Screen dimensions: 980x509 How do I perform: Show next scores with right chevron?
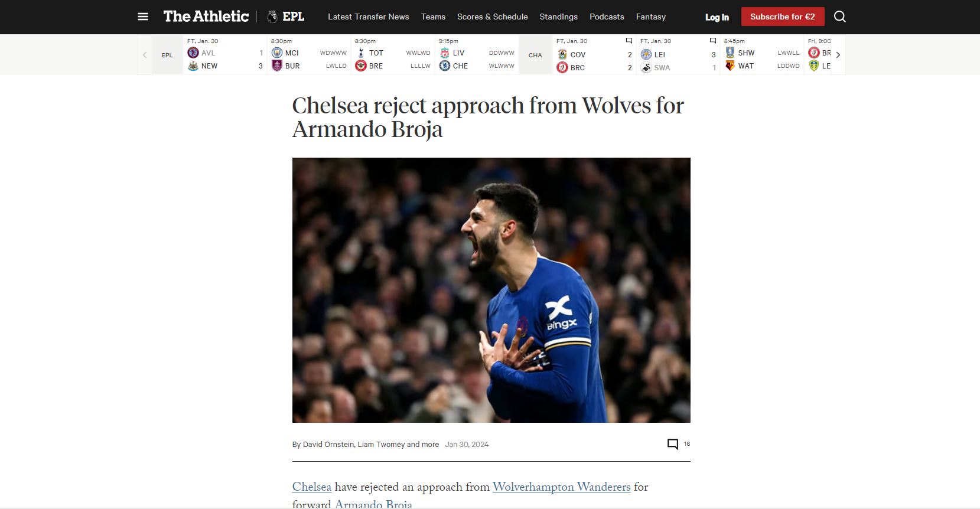[838, 55]
